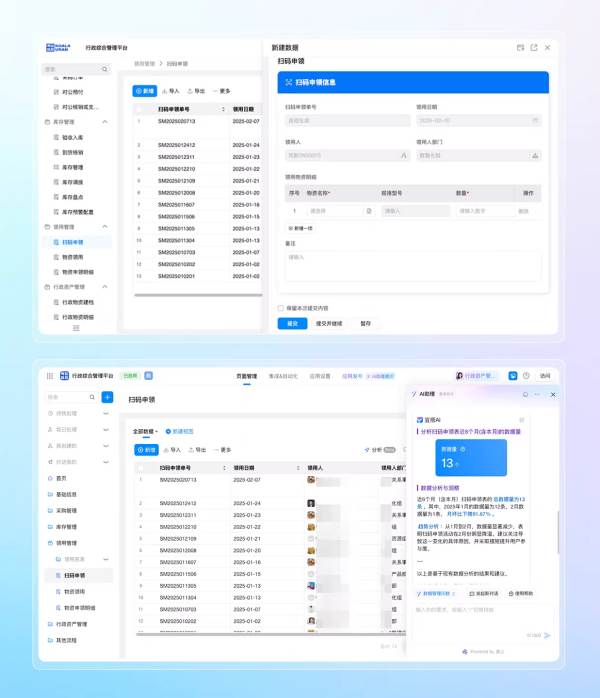Toggle select-all checkbox in bottom table header
This screenshot has height=698, width=600.
(139, 466)
